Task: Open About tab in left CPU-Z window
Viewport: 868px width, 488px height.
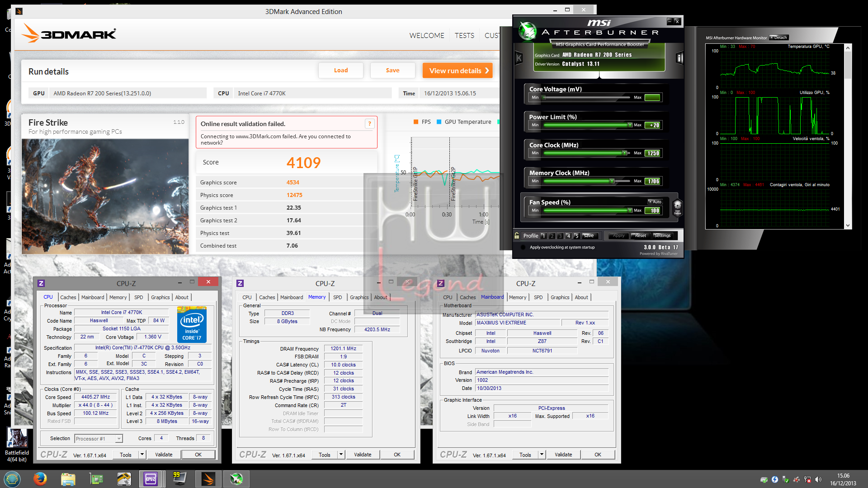Action: [182, 297]
